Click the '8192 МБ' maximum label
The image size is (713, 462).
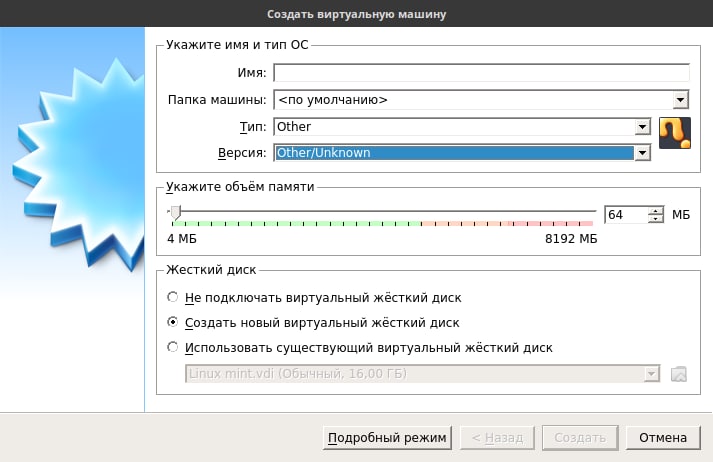(x=571, y=239)
